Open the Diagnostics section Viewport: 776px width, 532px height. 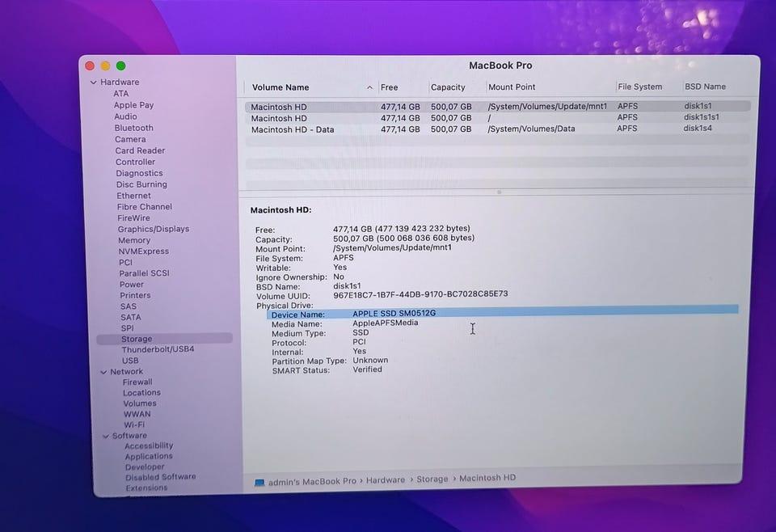pos(139,173)
